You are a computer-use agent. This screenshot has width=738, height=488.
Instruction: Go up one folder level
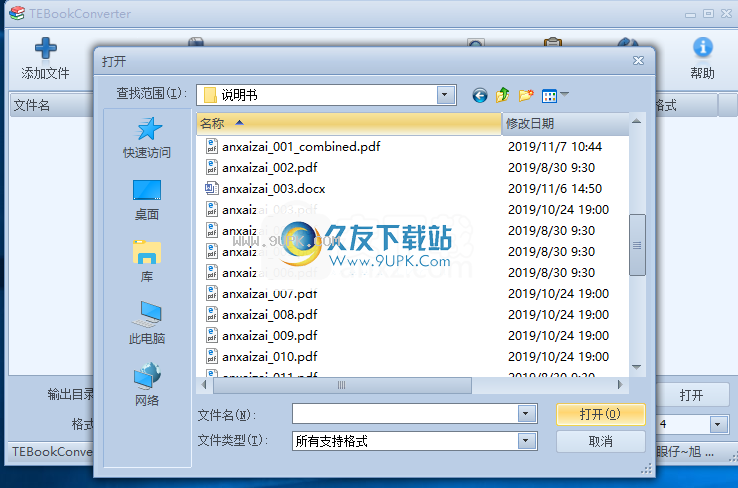(503, 96)
